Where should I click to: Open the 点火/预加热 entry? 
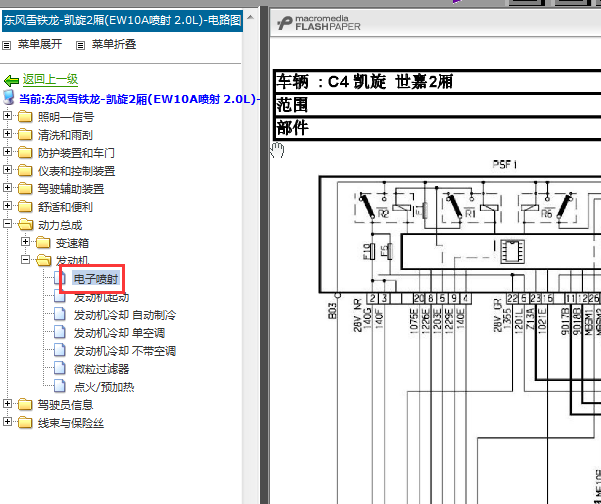click(104, 387)
